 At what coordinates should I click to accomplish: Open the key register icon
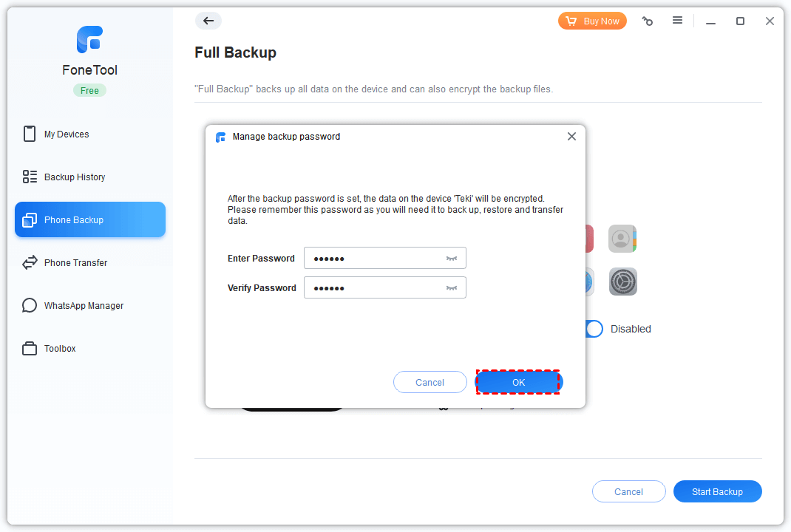pos(648,21)
